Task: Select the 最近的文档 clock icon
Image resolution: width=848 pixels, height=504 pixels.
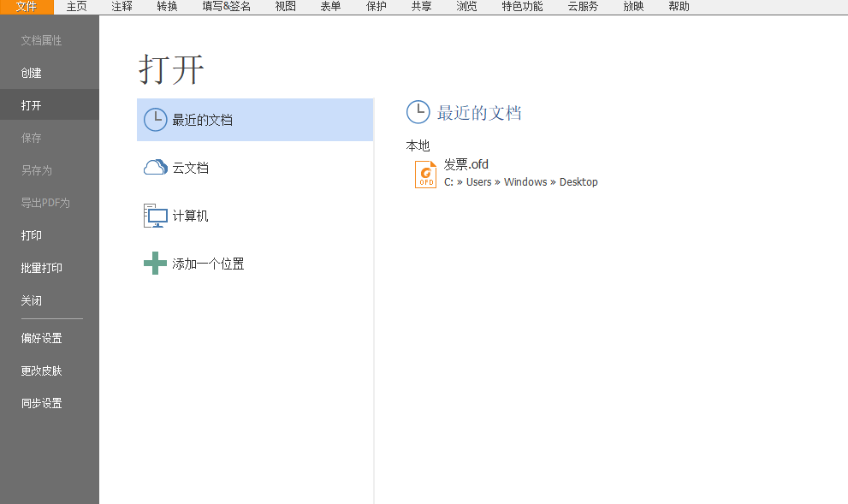Action: [155, 119]
